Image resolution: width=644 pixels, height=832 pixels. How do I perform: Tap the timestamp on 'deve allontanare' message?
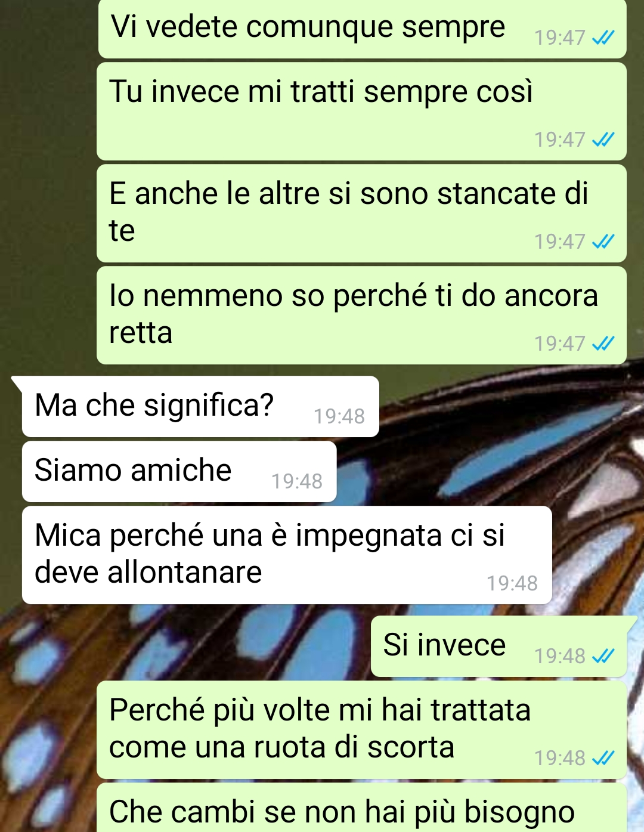[x=512, y=583]
